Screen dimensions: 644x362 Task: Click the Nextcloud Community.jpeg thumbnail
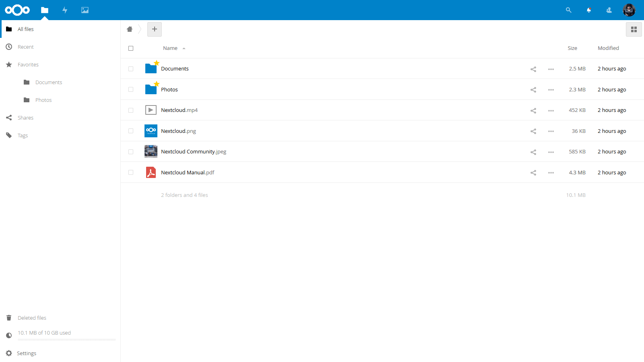click(x=151, y=152)
